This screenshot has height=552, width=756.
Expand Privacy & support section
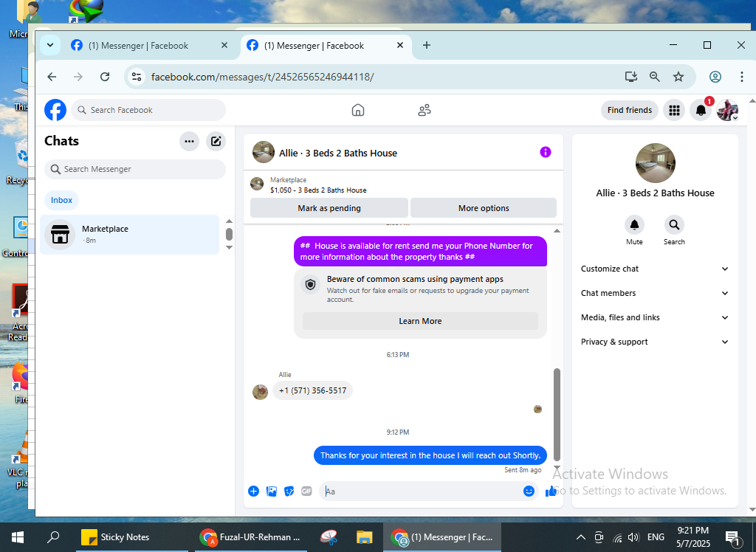click(x=654, y=342)
